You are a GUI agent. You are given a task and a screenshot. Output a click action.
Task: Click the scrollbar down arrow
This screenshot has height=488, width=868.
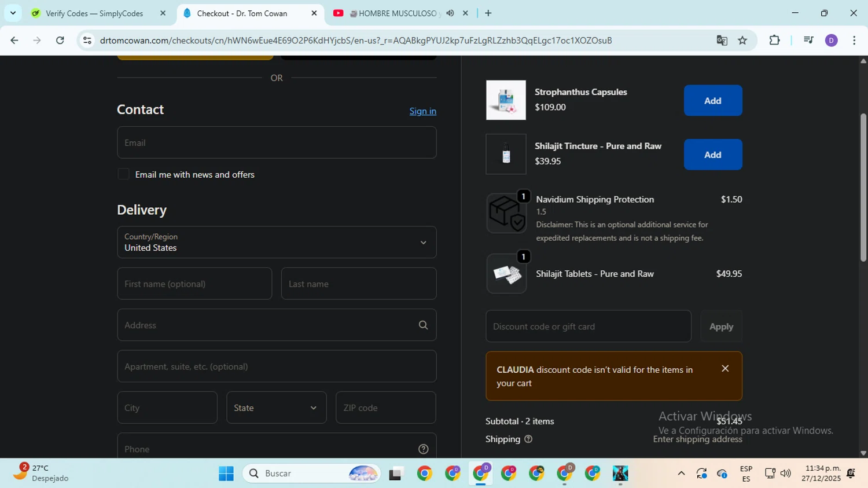[x=863, y=453]
